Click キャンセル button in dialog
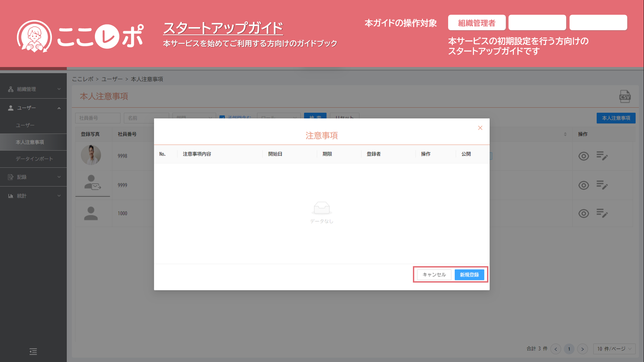The image size is (644, 362). [434, 275]
